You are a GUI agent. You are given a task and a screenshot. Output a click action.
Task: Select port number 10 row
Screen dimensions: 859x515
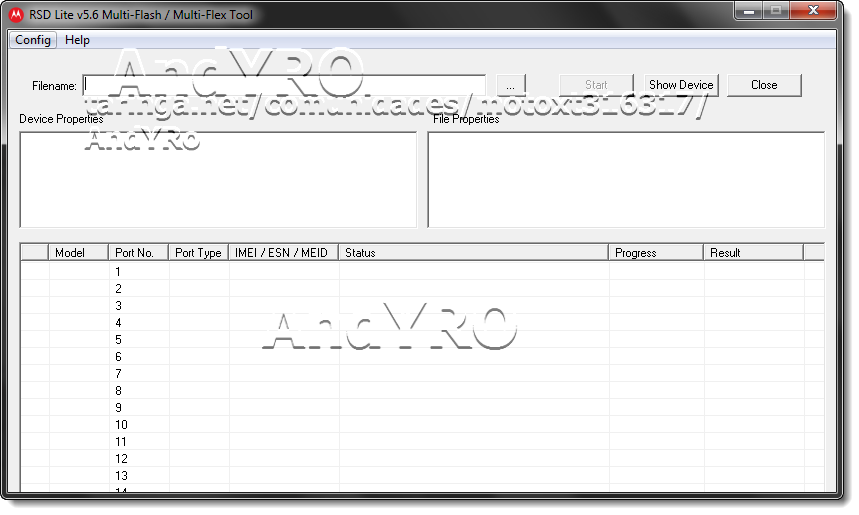coord(422,425)
